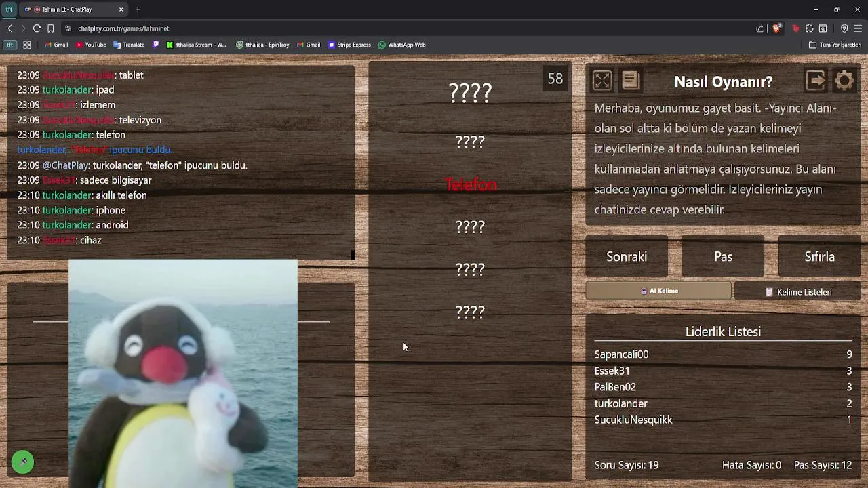
Task: Open the tft bookmark in the bookmarks bar
Action: pos(9,45)
